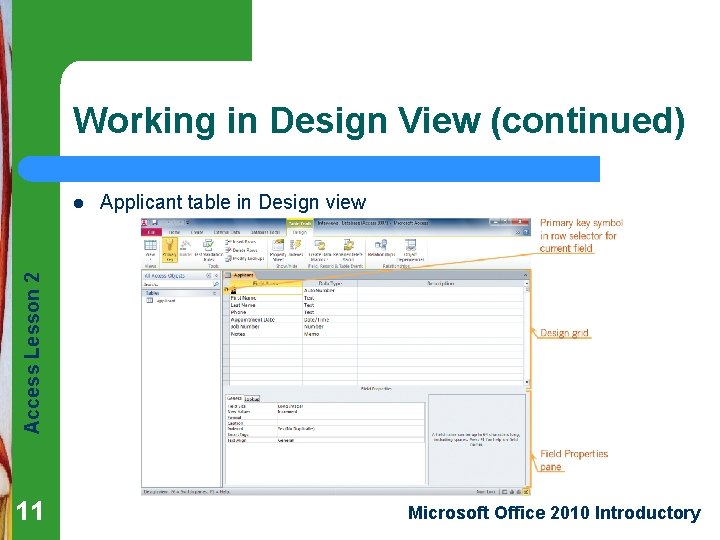Click the AutoNumber data type cell

[x=330, y=291]
